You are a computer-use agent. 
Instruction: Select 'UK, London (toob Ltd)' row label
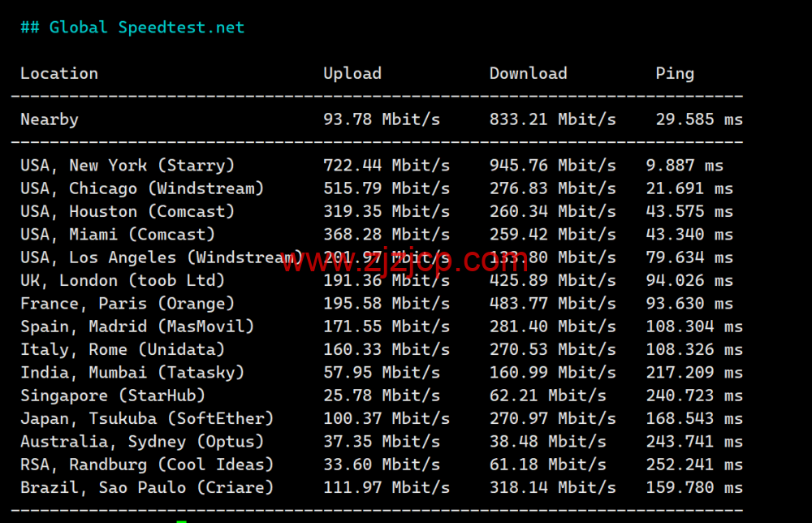pos(123,281)
